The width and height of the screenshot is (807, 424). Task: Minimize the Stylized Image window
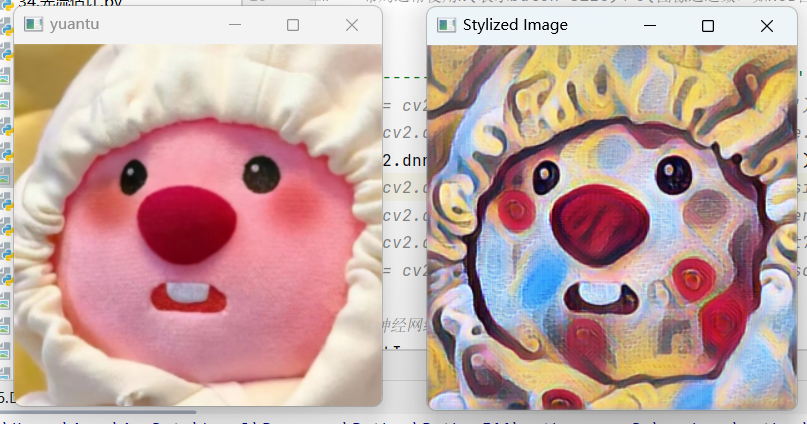650,26
